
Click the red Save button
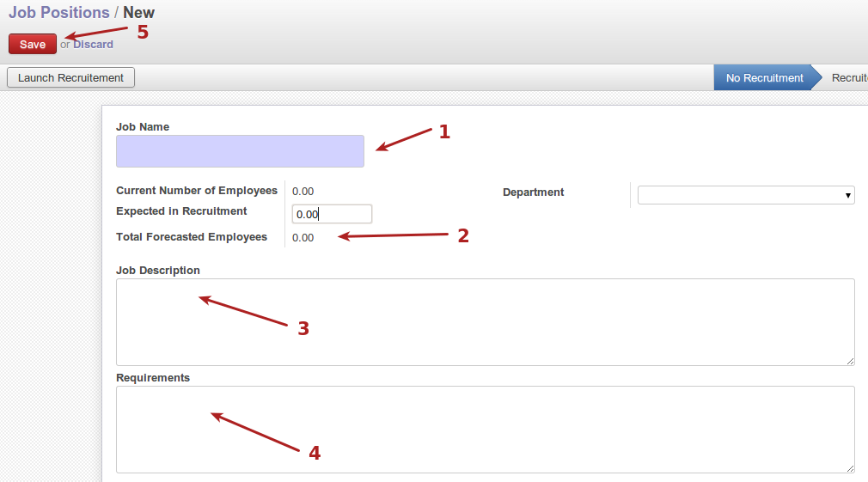click(x=33, y=45)
